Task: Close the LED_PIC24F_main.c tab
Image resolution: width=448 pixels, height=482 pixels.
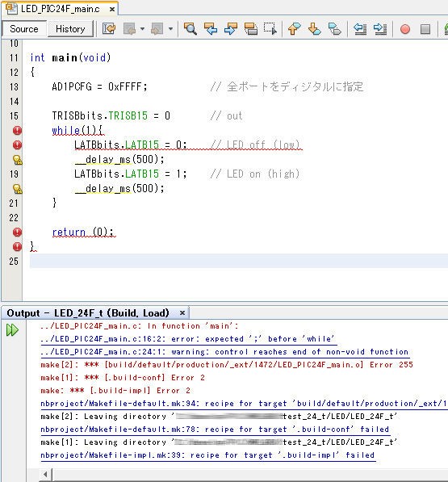Action: (112, 9)
